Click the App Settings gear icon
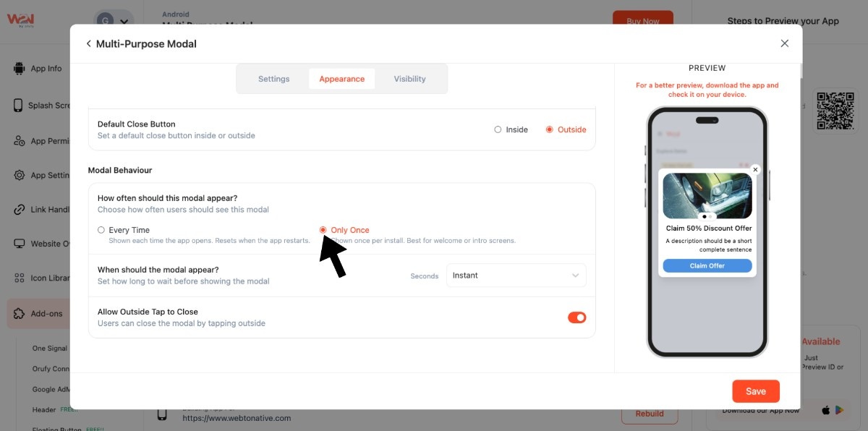The height and width of the screenshot is (431, 868). click(19, 175)
